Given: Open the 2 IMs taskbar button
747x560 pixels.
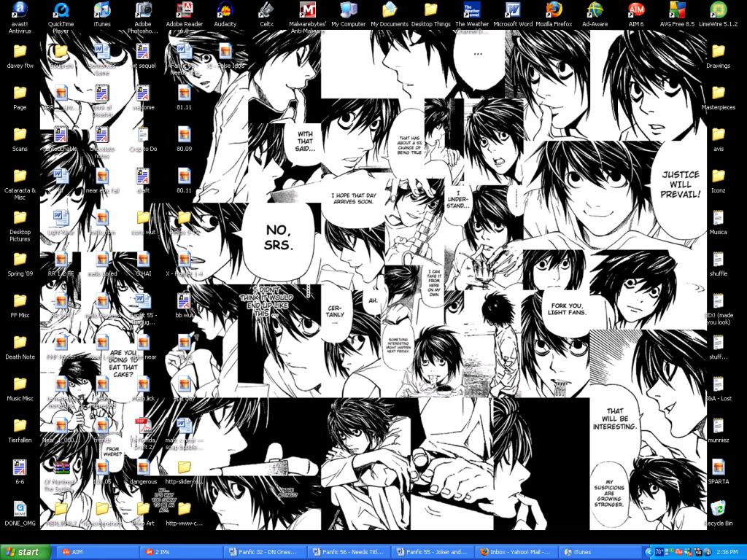Looking at the screenshot, I should 181,552.
